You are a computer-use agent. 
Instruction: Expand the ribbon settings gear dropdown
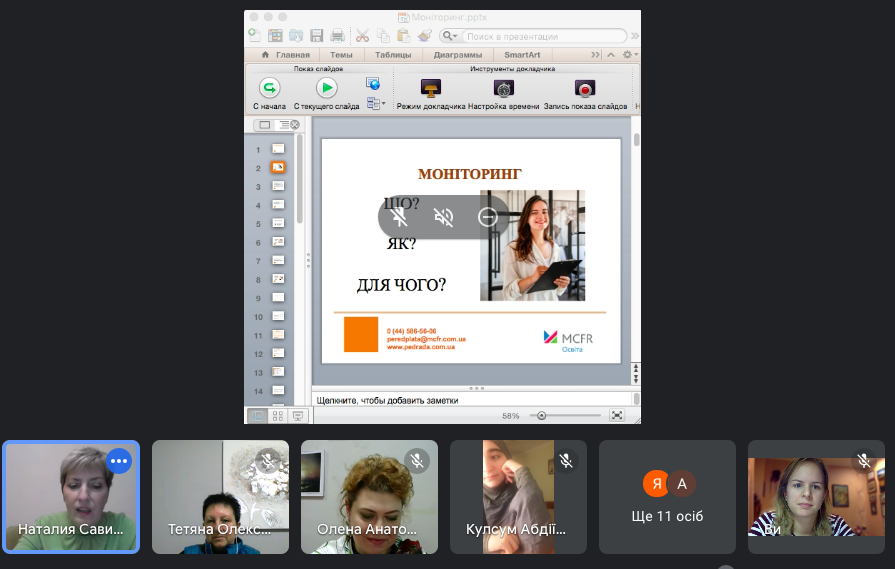pyautogui.click(x=629, y=55)
